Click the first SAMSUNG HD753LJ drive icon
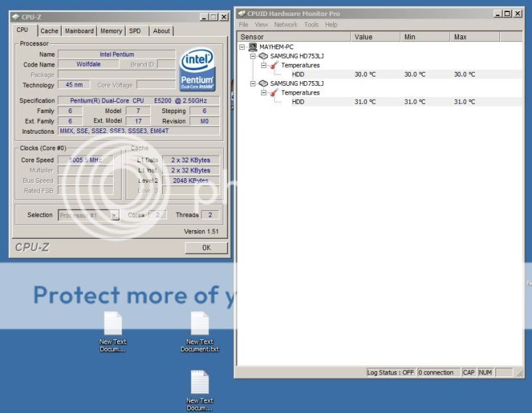Screen dimensions: 532x413 (x=263, y=56)
